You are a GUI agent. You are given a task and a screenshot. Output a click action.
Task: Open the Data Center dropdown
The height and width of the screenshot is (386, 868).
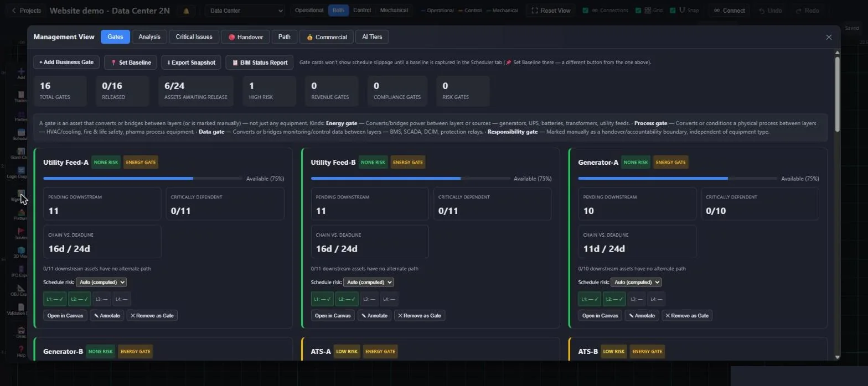click(245, 11)
